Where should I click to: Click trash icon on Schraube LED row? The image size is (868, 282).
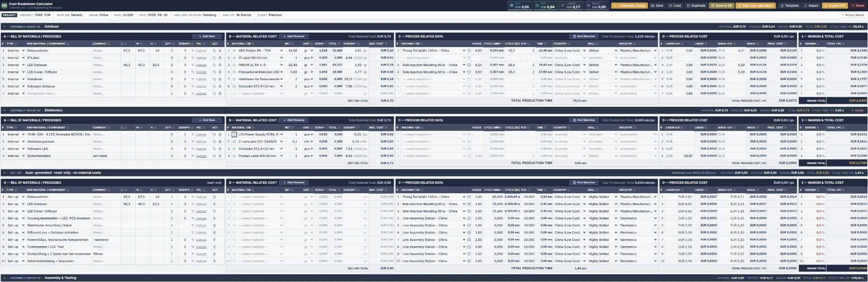point(220,149)
